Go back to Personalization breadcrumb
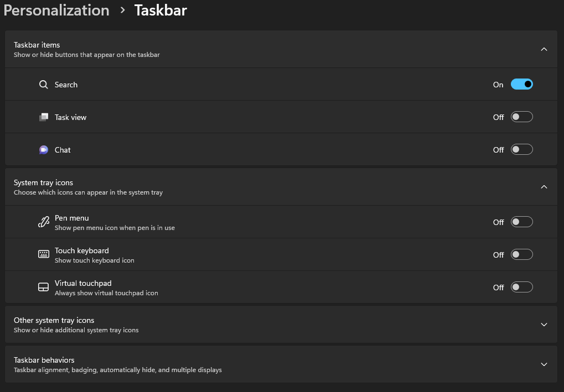 (56, 11)
